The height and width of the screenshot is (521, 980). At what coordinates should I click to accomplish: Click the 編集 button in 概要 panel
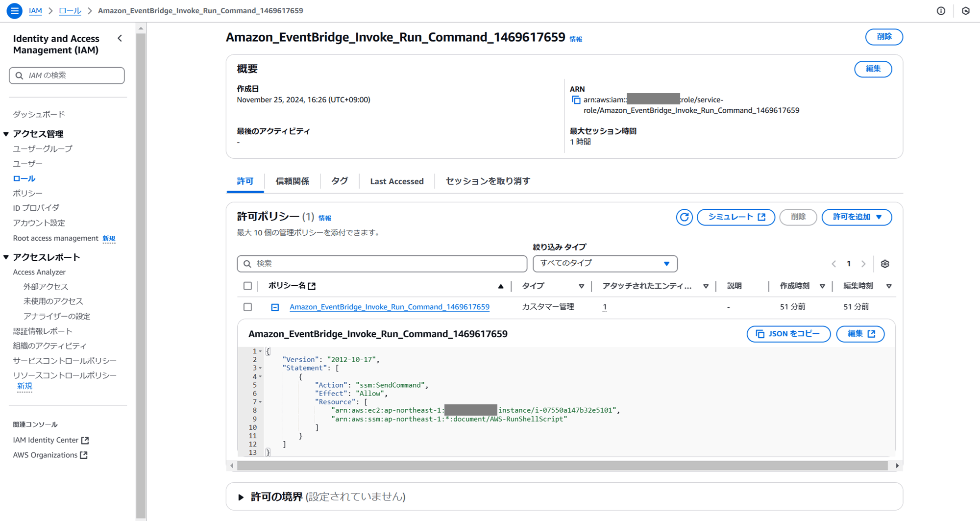pos(873,69)
